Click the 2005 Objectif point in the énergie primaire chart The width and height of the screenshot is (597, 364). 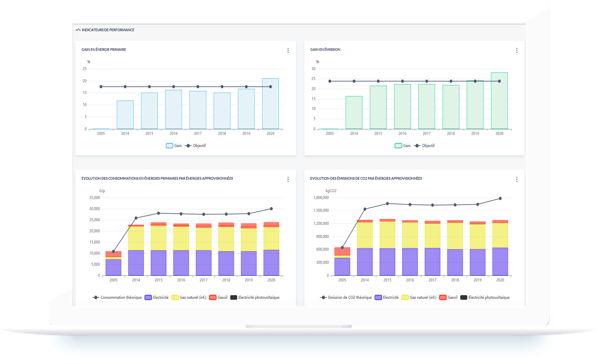[x=101, y=87]
